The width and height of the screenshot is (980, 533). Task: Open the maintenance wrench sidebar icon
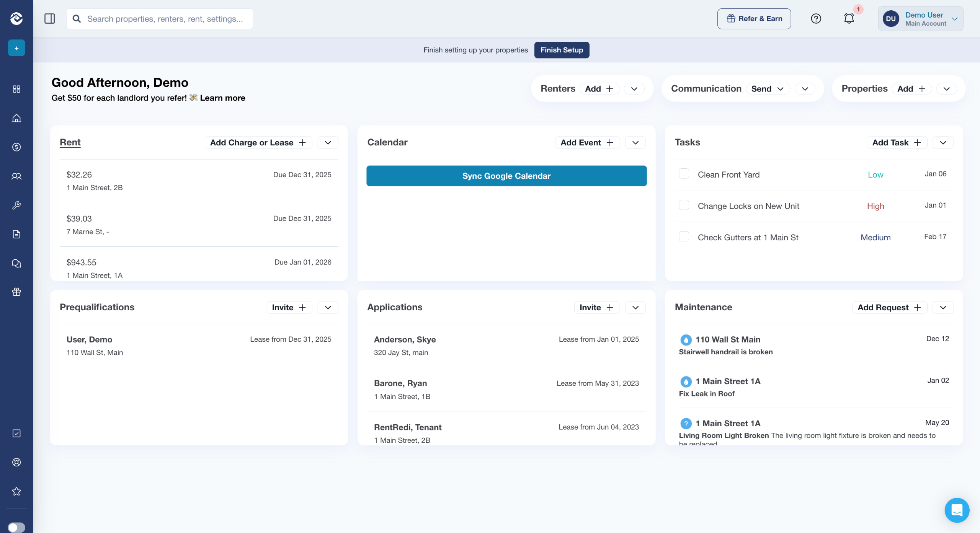(16, 205)
